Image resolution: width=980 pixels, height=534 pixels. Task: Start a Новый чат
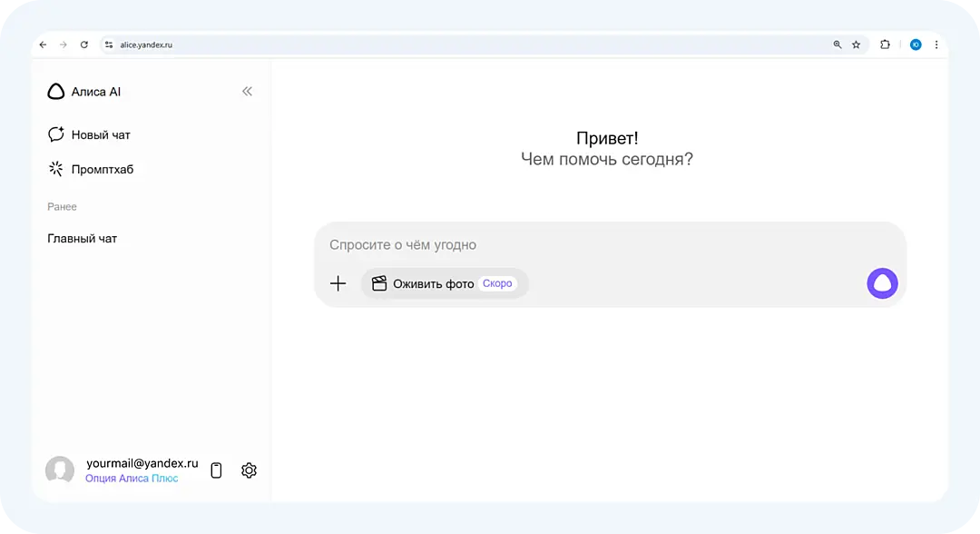coord(89,134)
